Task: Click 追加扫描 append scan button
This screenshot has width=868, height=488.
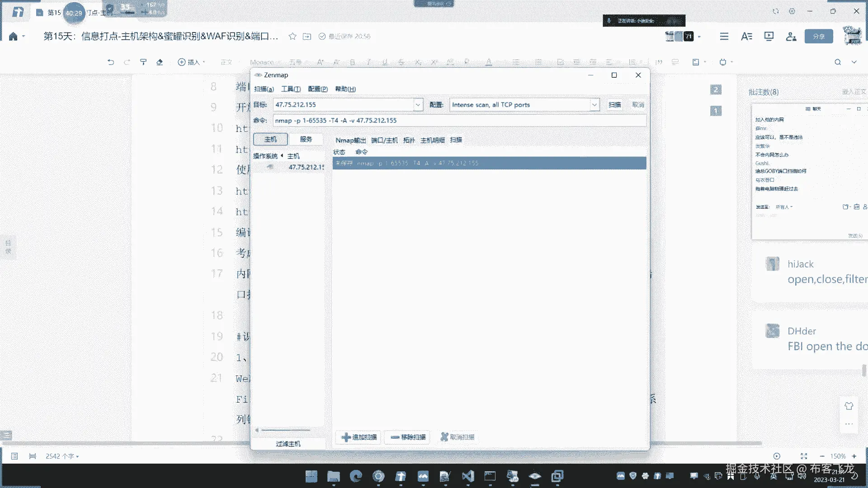Action: pos(359,437)
